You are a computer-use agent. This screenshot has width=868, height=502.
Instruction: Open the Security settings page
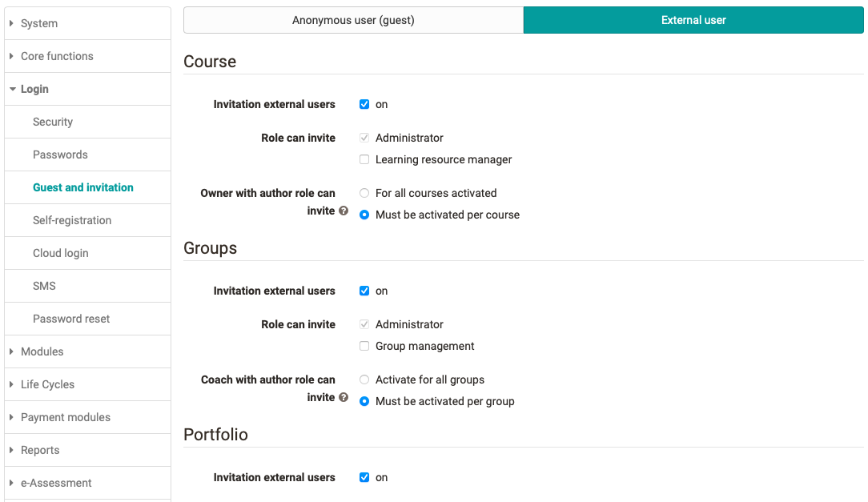tap(53, 122)
